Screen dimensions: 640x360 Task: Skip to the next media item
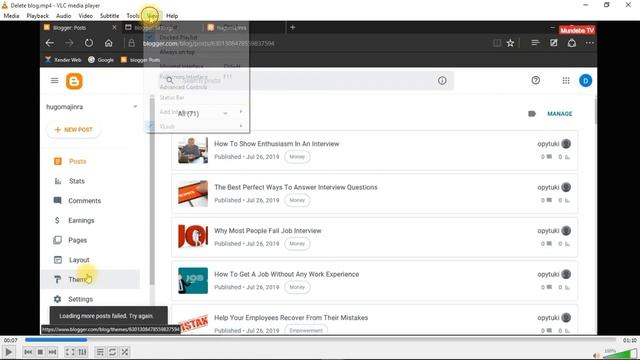tap(52, 352)
